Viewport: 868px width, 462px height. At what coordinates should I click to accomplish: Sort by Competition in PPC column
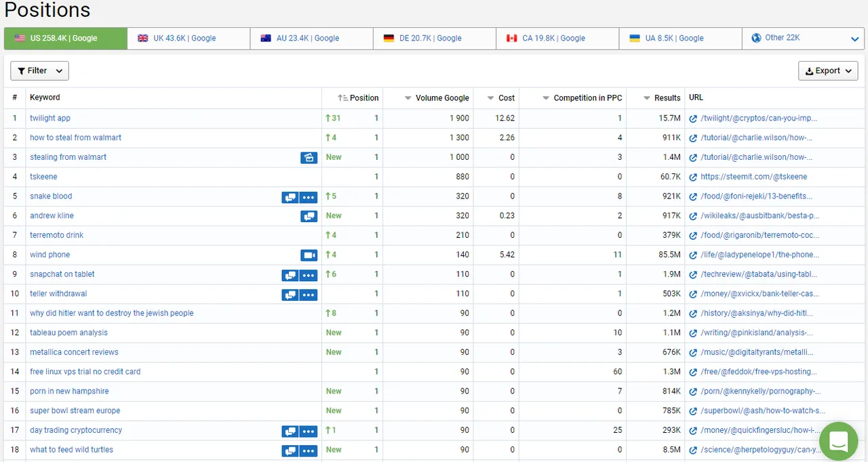(582, 98)
